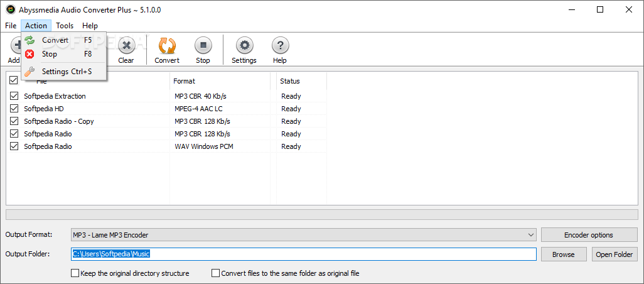Viewport: 644px width, 284px height.
Task: Click the Open Folder button
Action: pyautogui.click(x=614, y=254)
